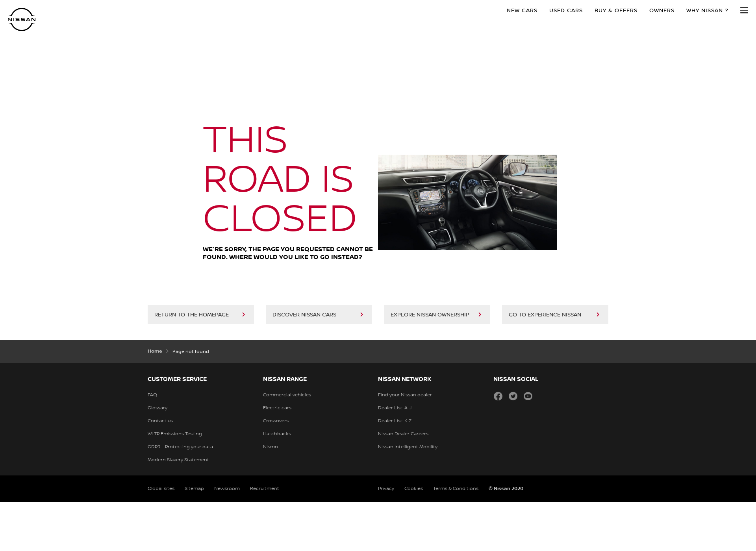This screenshot has height=551, width=756.
Task: Click Dealer List A-J in Nissan Network
Action: 395,407
